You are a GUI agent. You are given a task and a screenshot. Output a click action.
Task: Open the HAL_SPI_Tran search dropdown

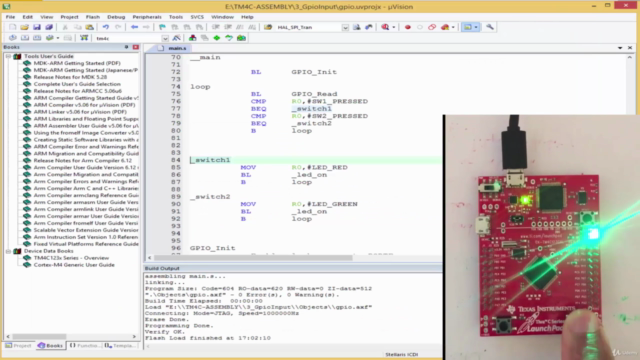[x=345, y=27]
